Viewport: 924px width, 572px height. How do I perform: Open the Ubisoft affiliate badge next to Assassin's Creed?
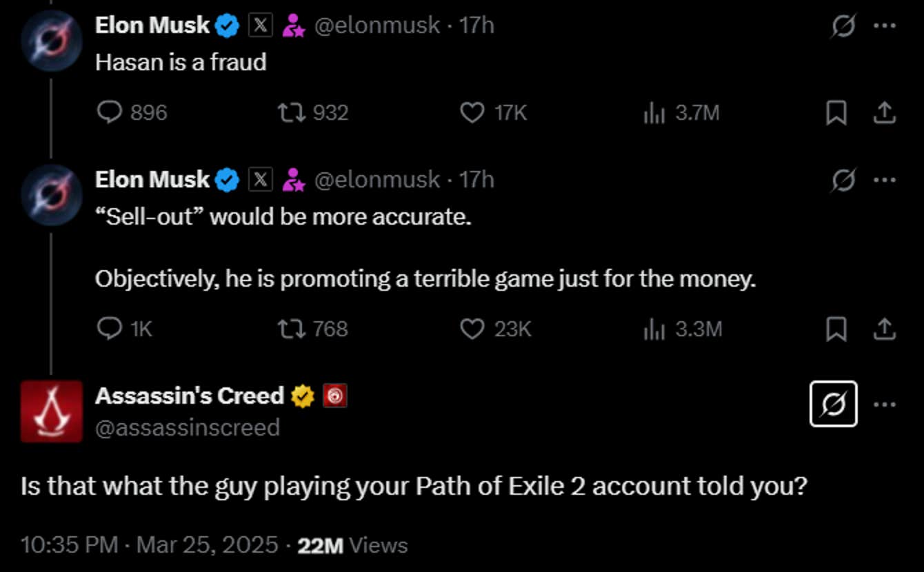coord(335,396)
